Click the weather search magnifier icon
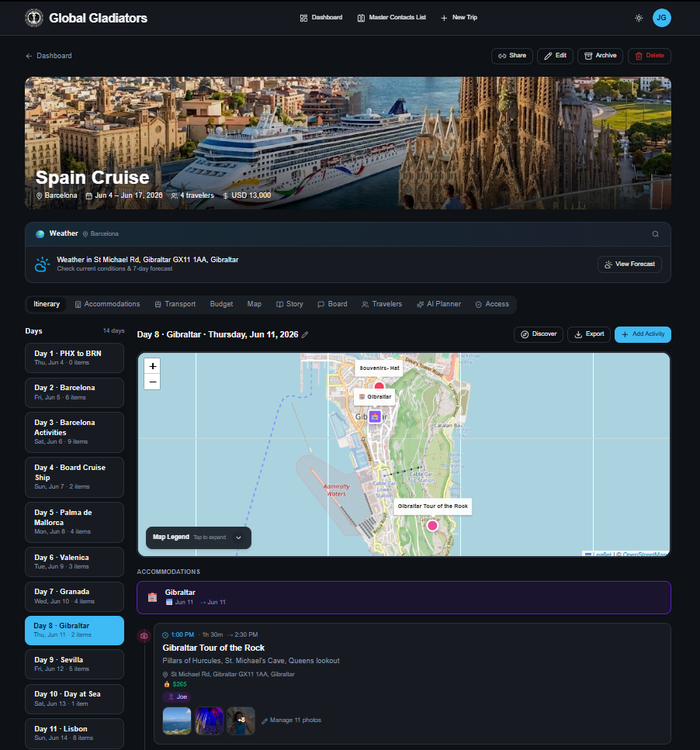Image resolution: width=700 pixels, height=750 pixels. click(x=656, y=234)
